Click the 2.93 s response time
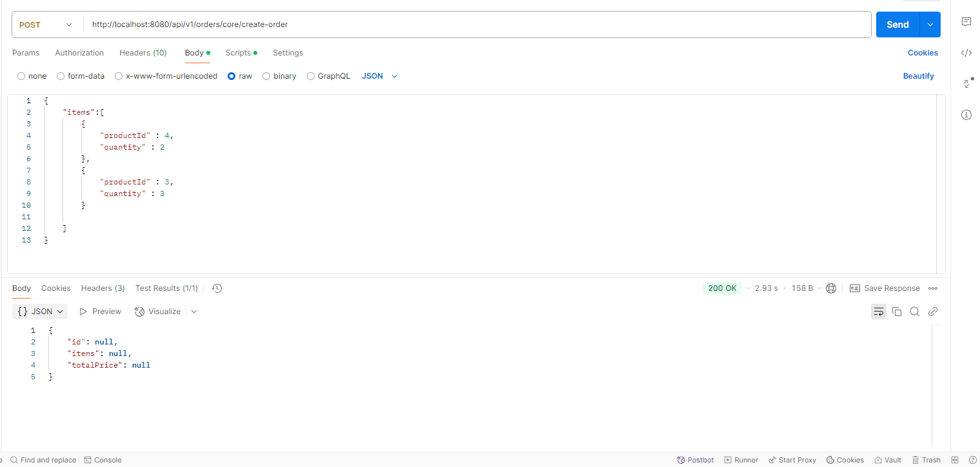Screen dimensions: 980x467 coord(767,288)
